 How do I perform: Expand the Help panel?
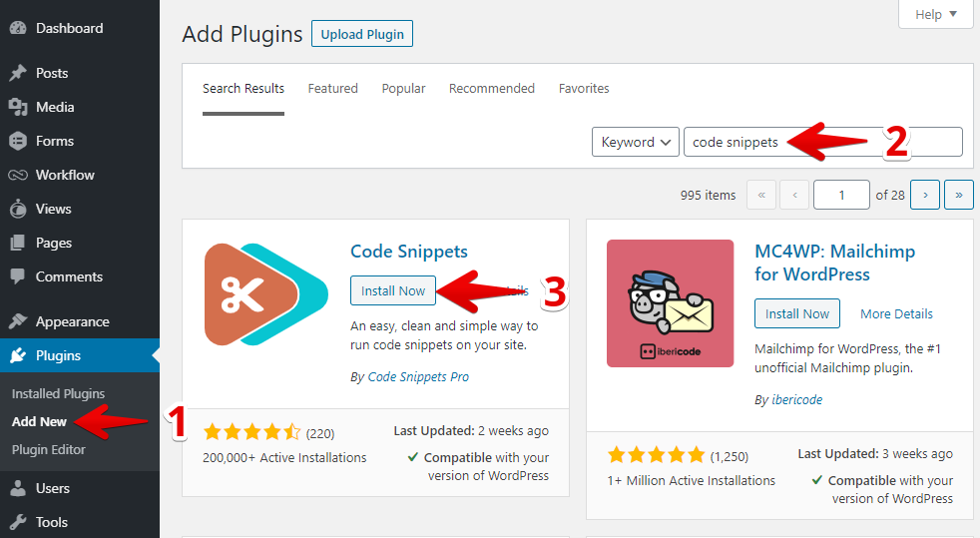click(935, 14)
